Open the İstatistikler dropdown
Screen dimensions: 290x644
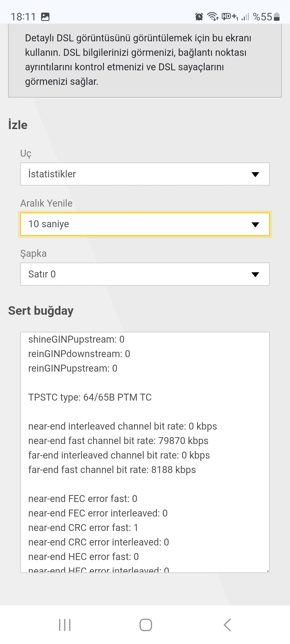click(145, 174)
